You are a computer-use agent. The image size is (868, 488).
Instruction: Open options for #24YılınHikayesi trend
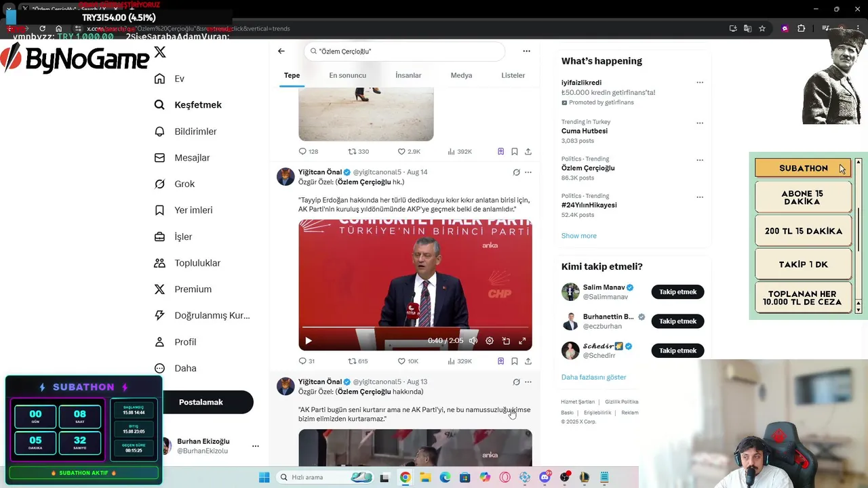coord(700,197)
